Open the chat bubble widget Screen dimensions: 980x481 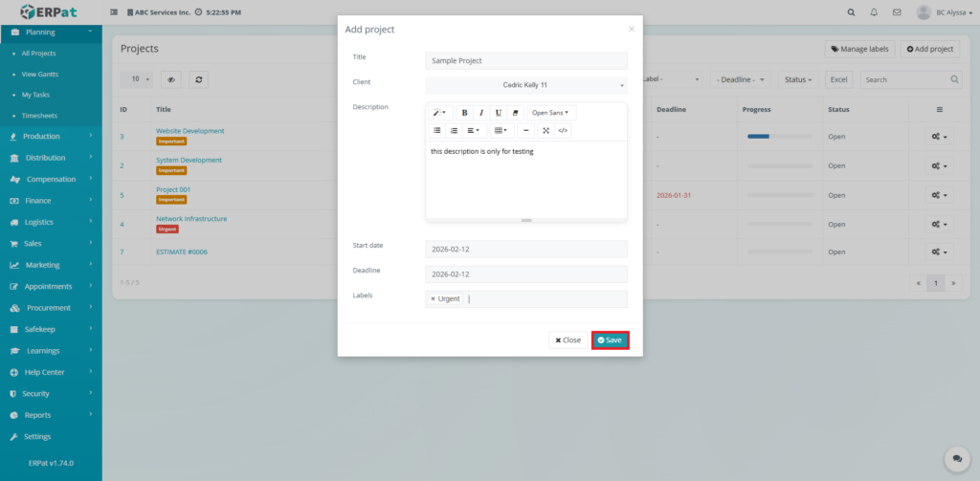(957, 458)
